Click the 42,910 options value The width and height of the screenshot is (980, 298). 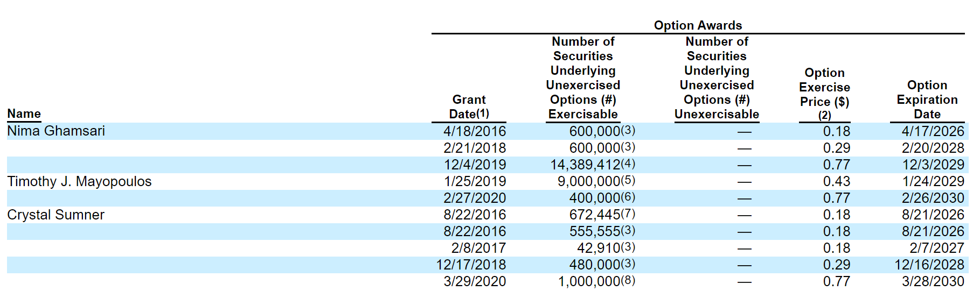click(x=599, y=248)
